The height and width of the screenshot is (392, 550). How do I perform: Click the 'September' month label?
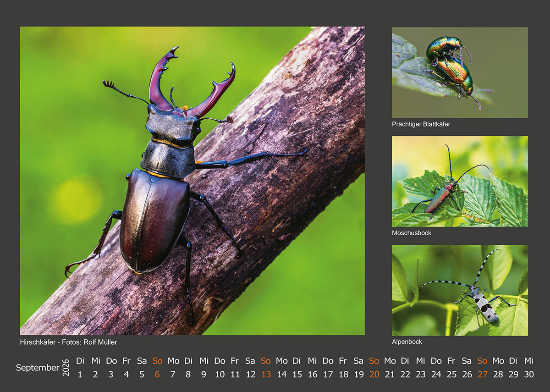pyautogui.click(x=38, y=368)
